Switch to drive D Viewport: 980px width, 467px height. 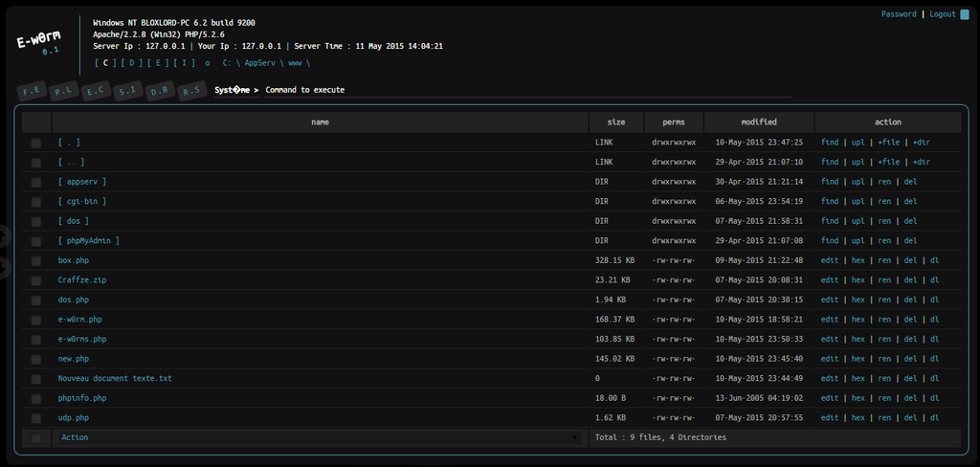132,63
